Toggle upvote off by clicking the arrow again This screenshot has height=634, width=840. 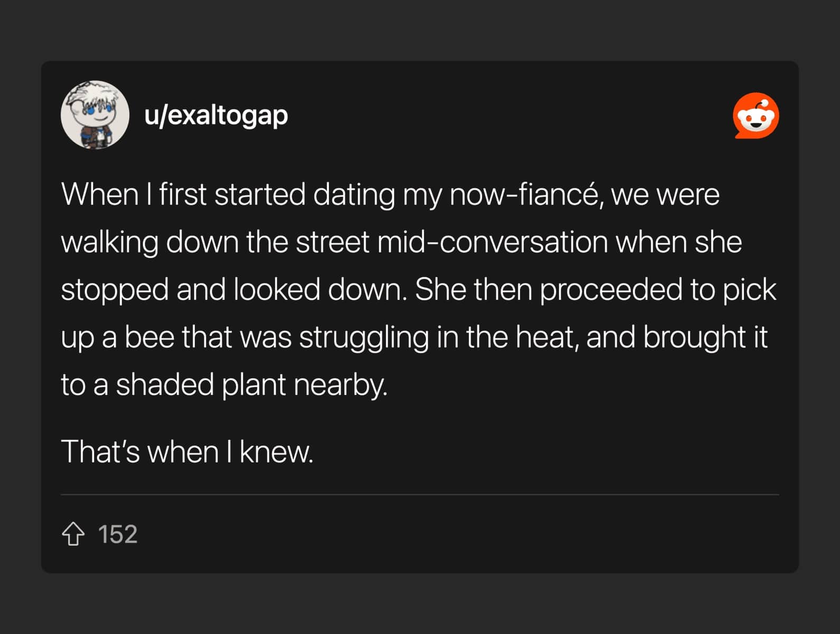point(74,535)
